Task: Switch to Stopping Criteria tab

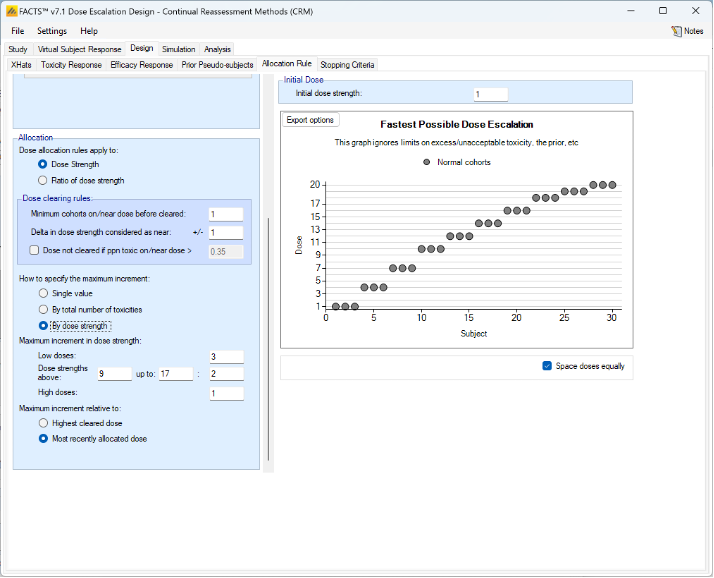Action: click(347, 65)
